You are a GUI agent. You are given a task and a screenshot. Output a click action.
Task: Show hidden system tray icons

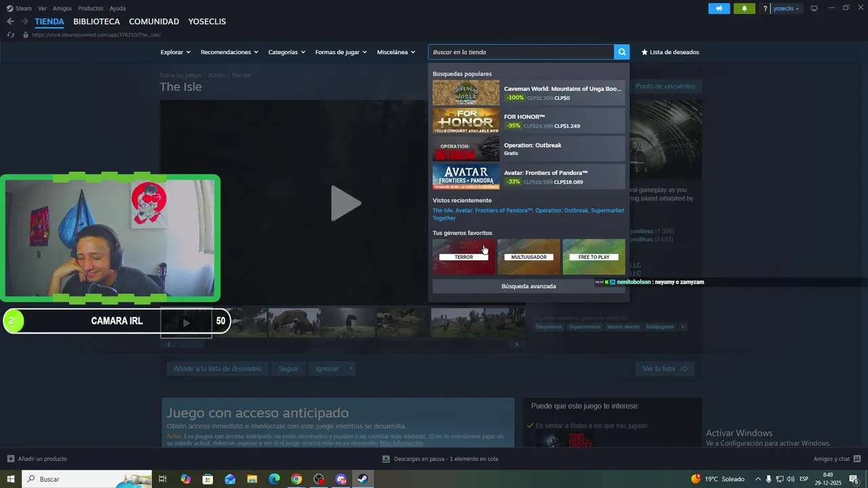click(758, 479)
